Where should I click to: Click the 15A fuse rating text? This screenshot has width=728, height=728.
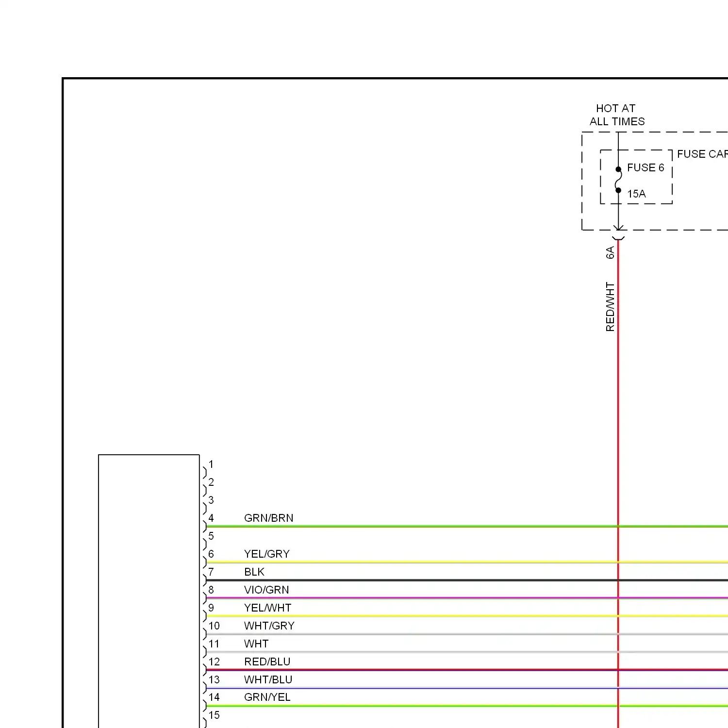(636, 194)
